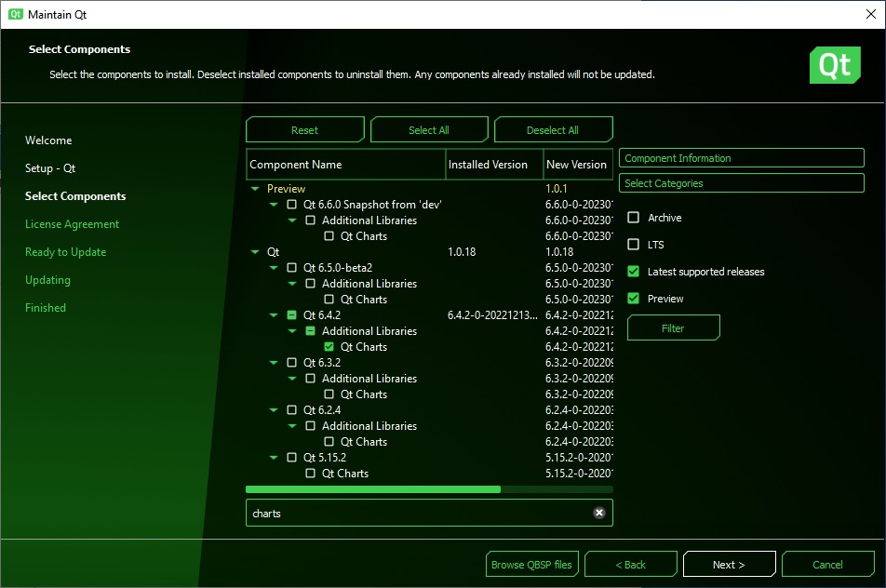Click the installed version 6.4.2-0-20221213... cell
This screenshot has height=588, width=886.
pos(492,314)
